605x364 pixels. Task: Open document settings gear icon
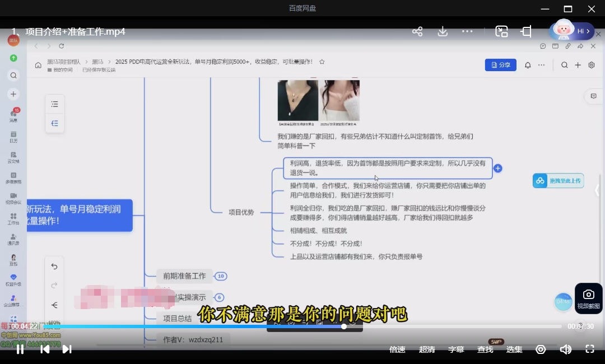click(x=591, y=65)
